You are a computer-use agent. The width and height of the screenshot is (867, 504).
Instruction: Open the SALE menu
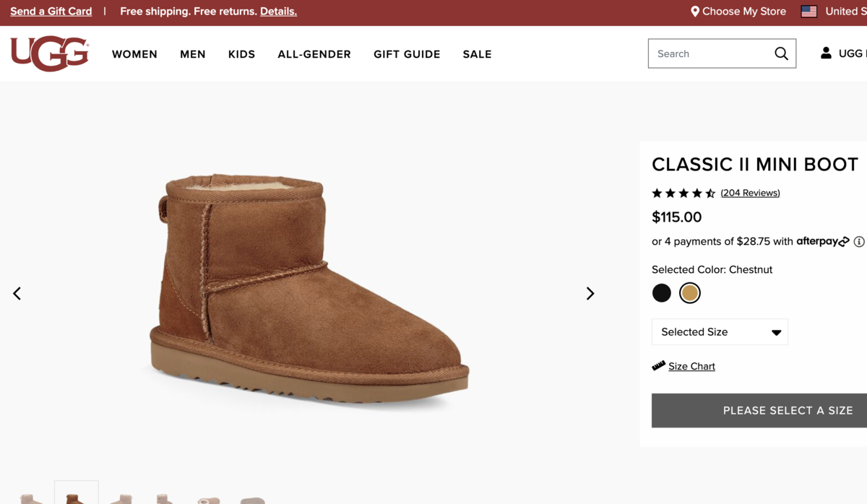pos(477,54)
